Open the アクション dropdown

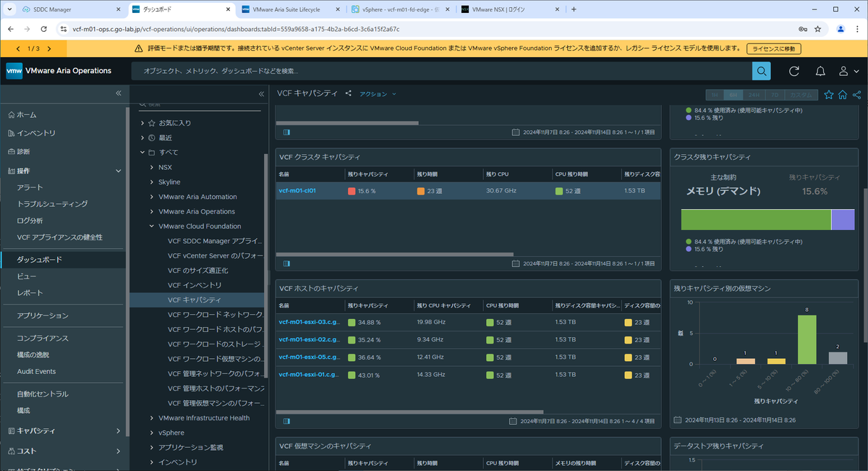(x=378, y=94)
